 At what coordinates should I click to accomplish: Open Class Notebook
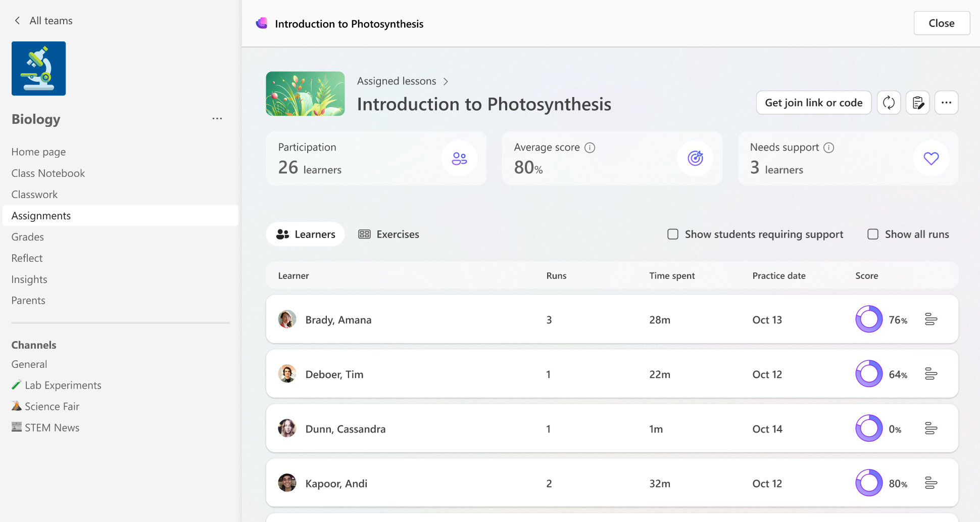coord(48,173)
